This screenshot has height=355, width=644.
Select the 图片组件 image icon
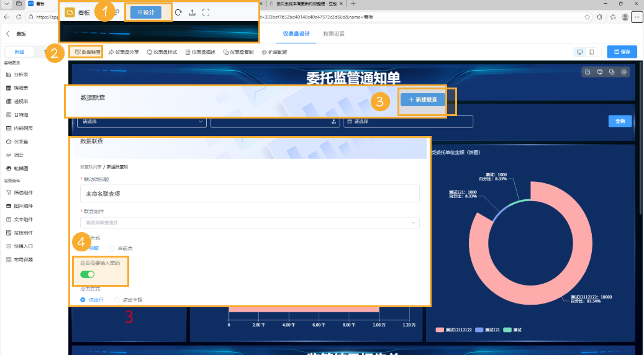point(9,206)
